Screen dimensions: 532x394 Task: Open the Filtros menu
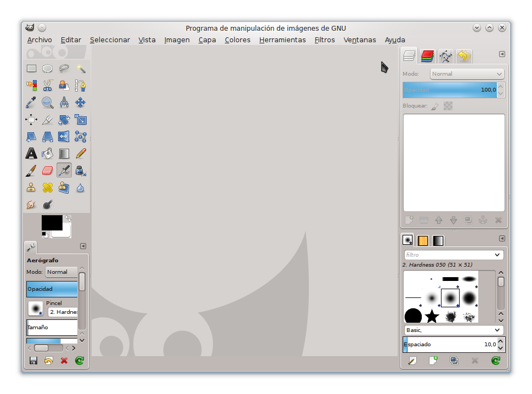pos(324,40)
